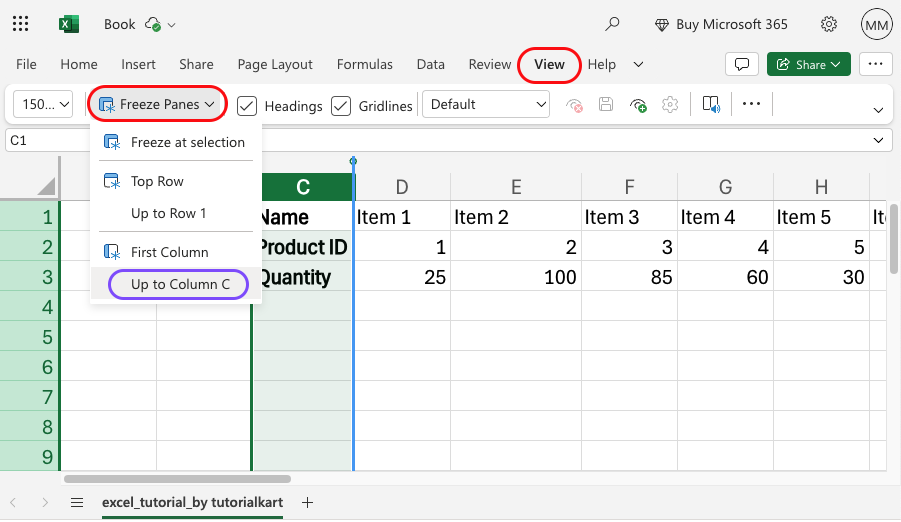Open the app launcher grid icon
Image resolution: width=901 pixels, height=522 pixels.
[x=21, y=24]
